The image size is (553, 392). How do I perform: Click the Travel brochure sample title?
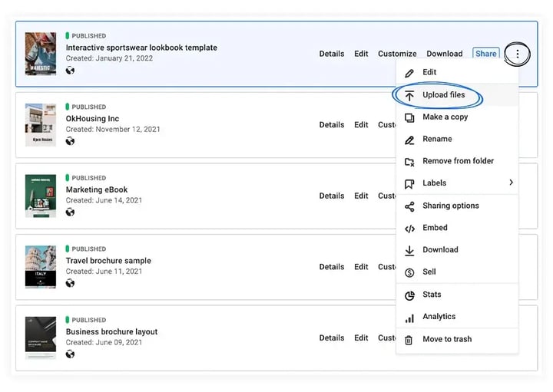click(108, 261)
